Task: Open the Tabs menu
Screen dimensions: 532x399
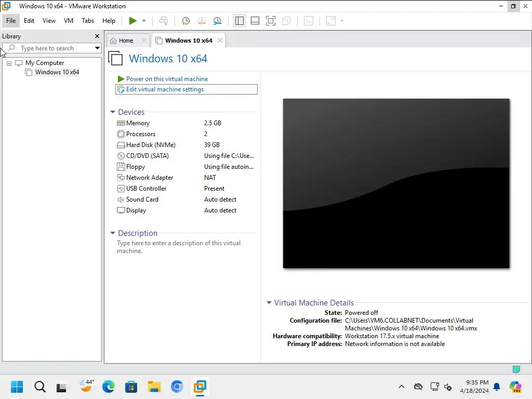Action: (x=87, y=21)
